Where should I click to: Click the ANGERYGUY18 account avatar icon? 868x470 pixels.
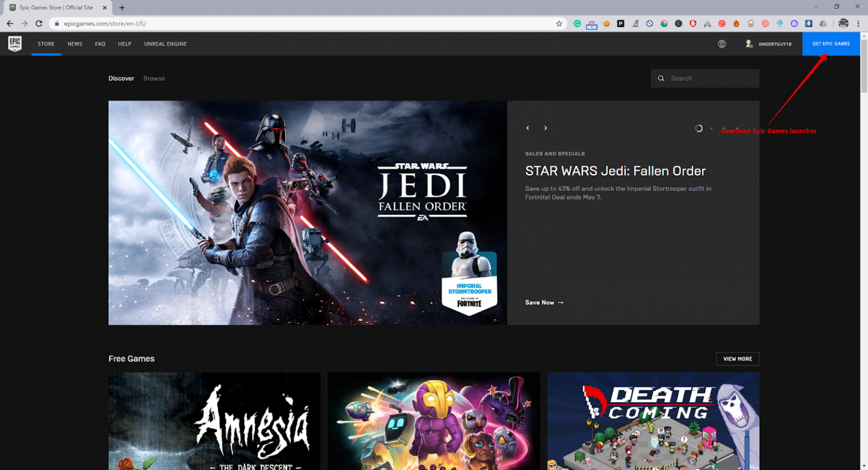(749, 43)
